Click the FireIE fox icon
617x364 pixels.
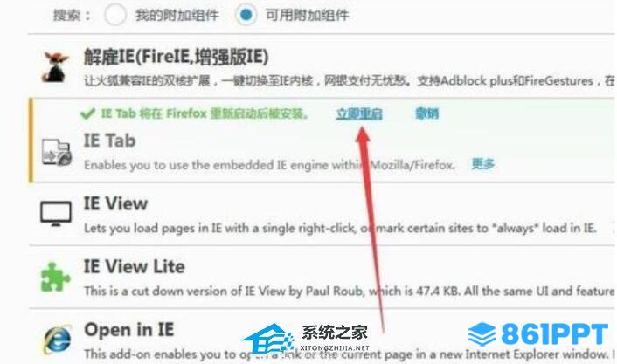tap(55, 67)
